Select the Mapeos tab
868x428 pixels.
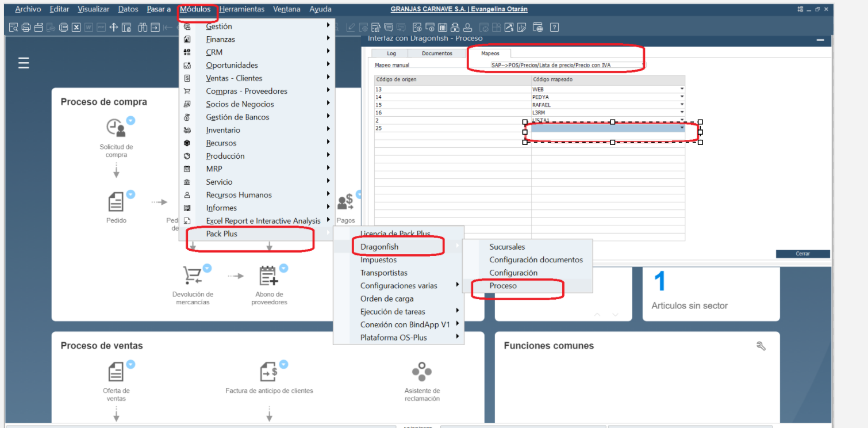point(490,54)
